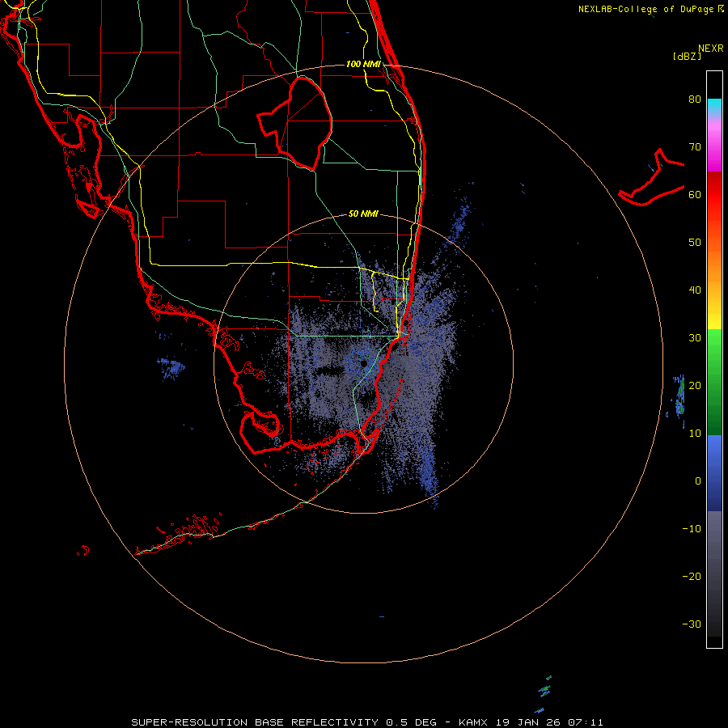Click the 60 value on the dBZ scale
The height and width of the screenshot is (728, 728).
click(x=695, y=194)
